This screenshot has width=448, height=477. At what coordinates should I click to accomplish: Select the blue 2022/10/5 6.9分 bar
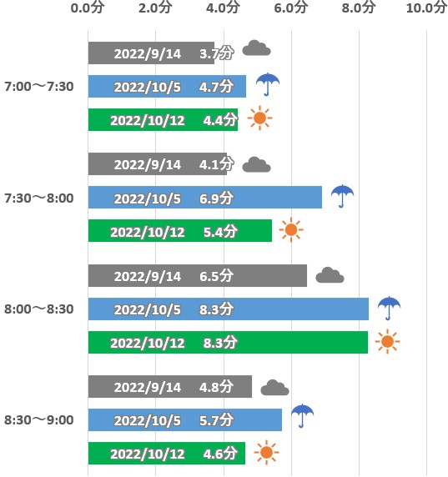(205, 197)
